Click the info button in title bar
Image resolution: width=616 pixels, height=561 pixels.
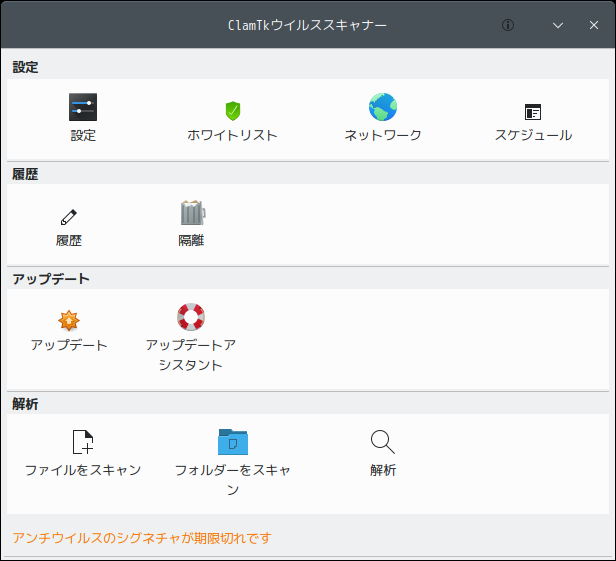(x=508, y=25)
